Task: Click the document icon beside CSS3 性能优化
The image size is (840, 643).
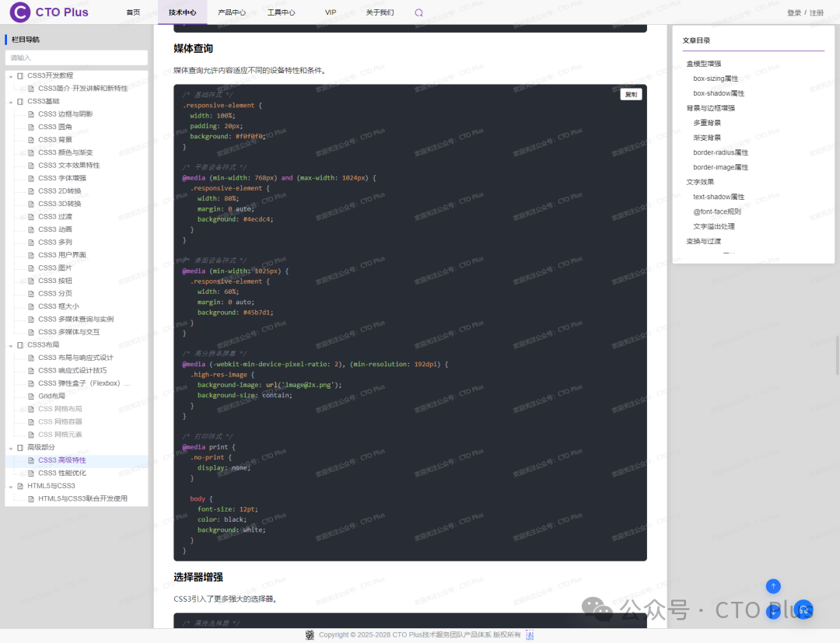Action: click(31, 473)
